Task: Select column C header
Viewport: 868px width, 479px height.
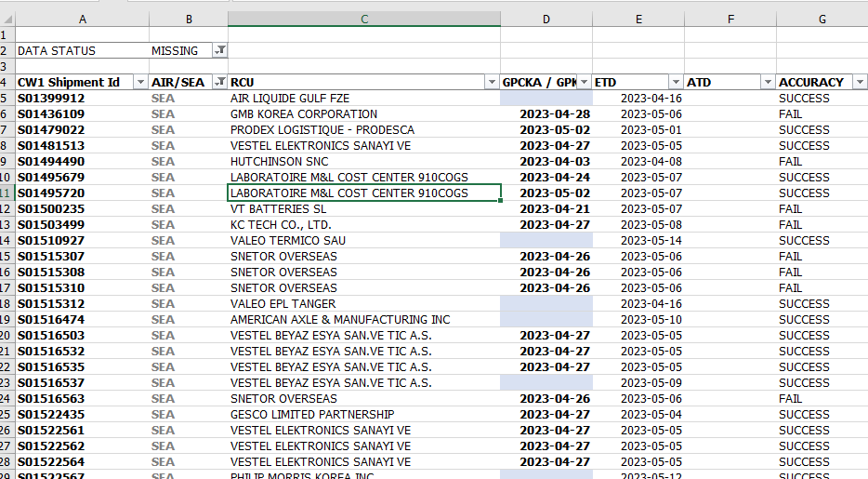Action: tap(364, 20)
